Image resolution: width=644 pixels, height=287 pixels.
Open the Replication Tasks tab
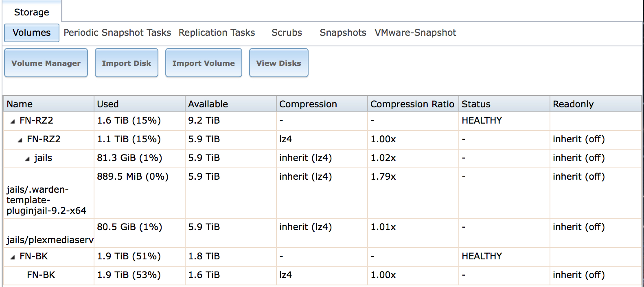tap(217, 33)
